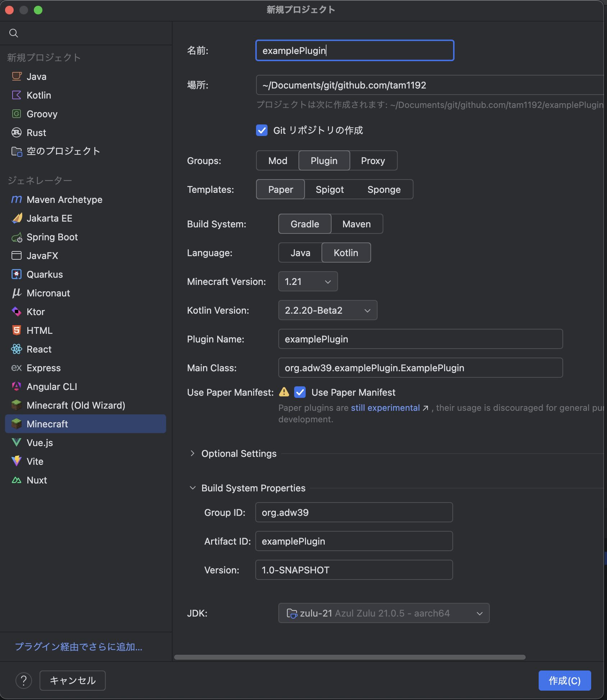Image resolution: width=607 pixels, height=700 pixels.
Task: Select the Spigot template
Action: point(330,189)
